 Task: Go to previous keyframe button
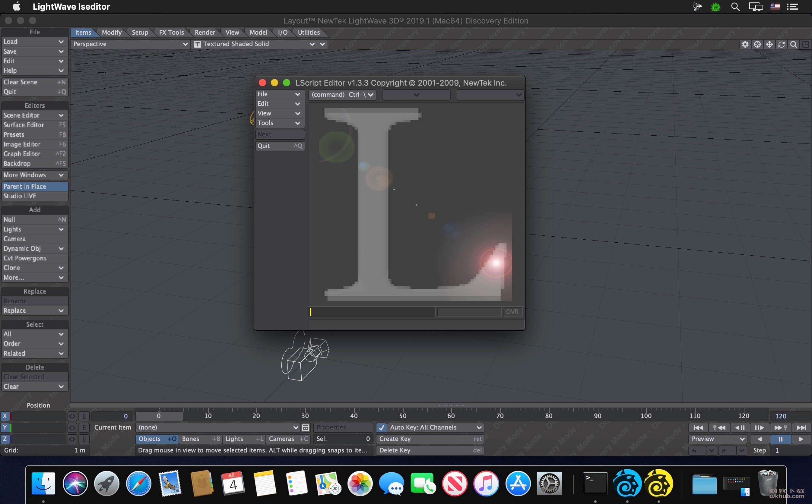[x=719, y=428]
